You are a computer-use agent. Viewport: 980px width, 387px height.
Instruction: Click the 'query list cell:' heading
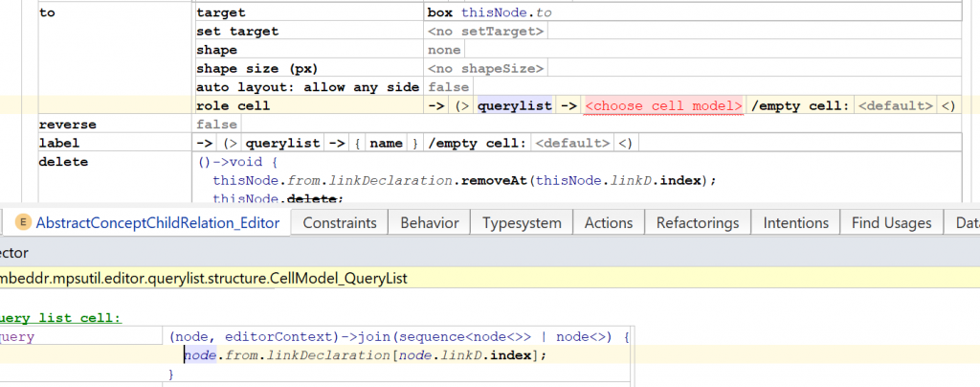60,318
